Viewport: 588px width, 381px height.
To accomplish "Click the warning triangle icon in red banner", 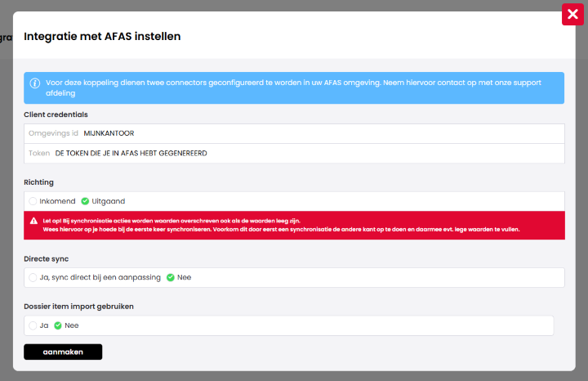I will [x=33, y=221].
